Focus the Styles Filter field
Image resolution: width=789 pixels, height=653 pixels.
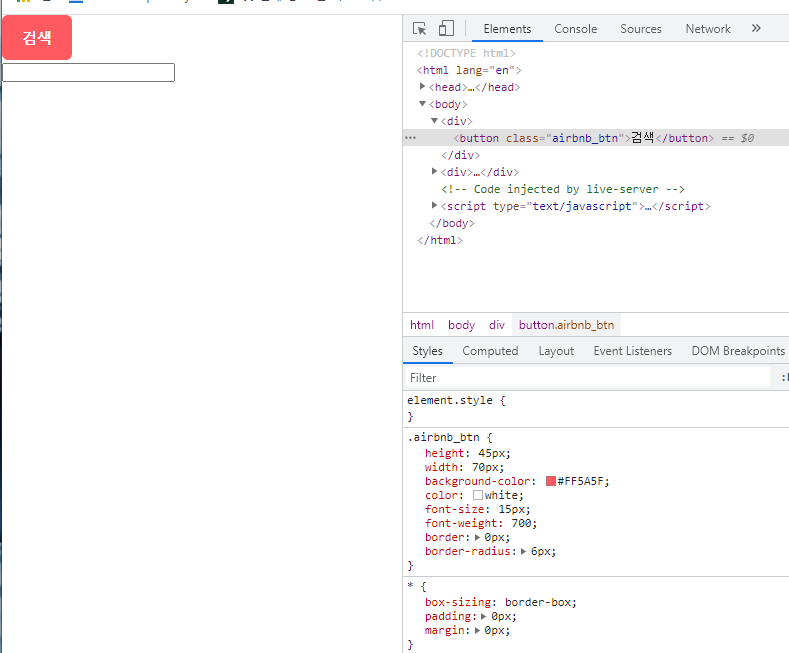tap(587, 378)
